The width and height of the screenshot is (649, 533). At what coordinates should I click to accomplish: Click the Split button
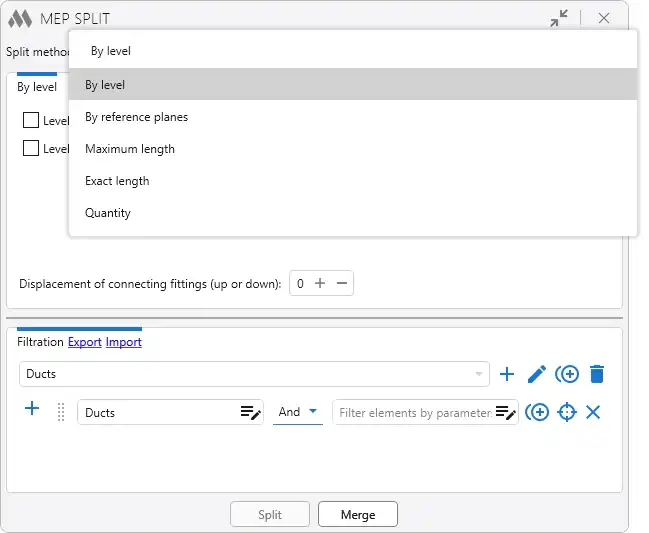[270, 514]
